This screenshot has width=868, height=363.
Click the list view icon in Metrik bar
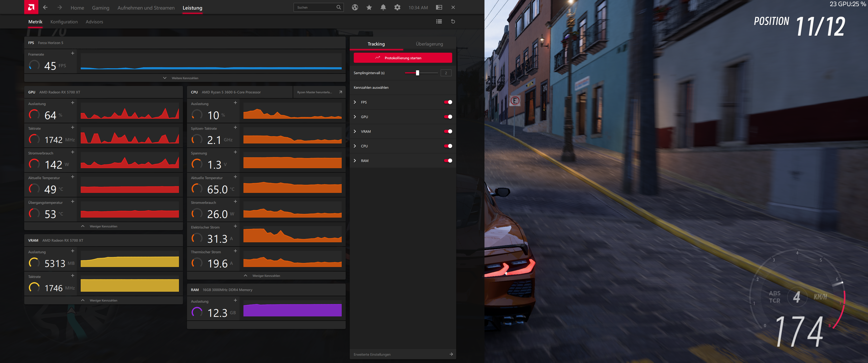coord(439,21)
